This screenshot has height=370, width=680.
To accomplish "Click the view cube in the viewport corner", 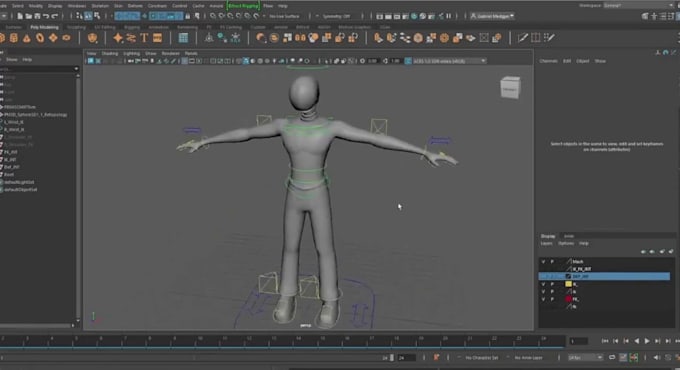I will [x=510, y=88].
